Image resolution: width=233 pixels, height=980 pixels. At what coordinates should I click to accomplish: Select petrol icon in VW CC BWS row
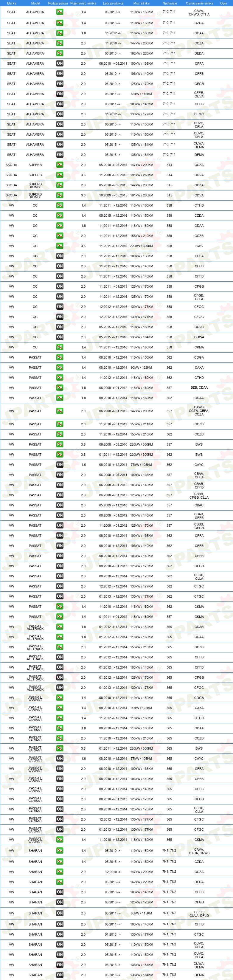tap(60, 246)
